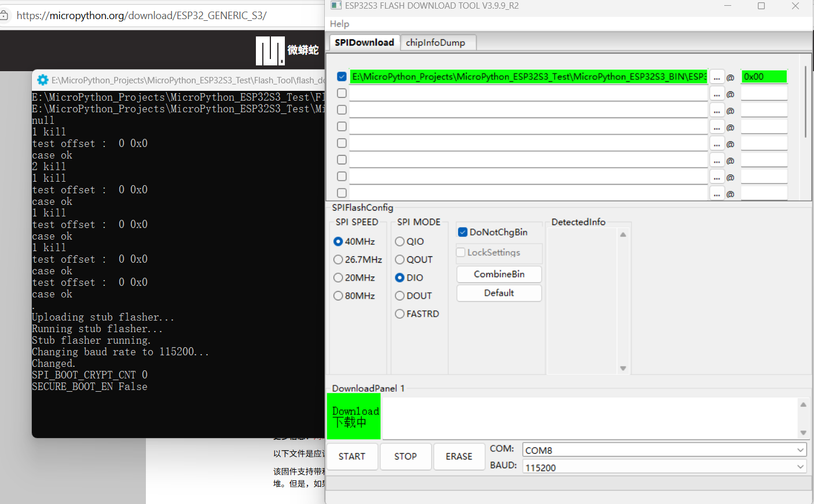This screenshot has width=814, height=504.
Task: Browse file for the first checked bin row
Action: pos(717,77)
